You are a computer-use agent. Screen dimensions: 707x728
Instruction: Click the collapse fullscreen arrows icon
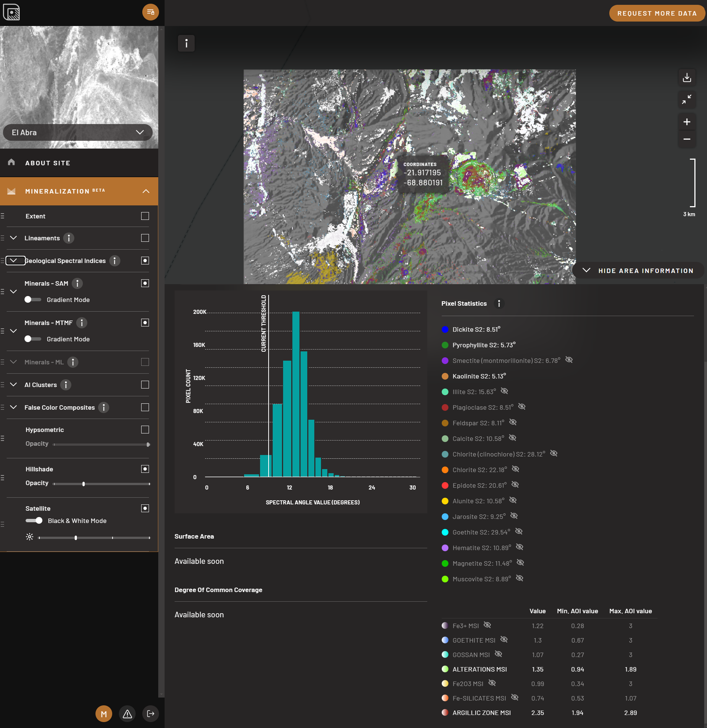687,99
